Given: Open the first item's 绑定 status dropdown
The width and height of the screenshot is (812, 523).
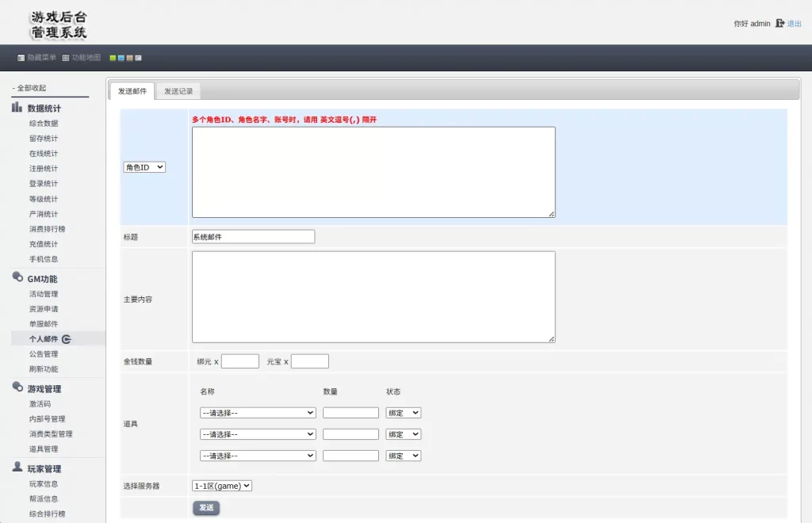Looking at the screenshot, I should (403, 413).
